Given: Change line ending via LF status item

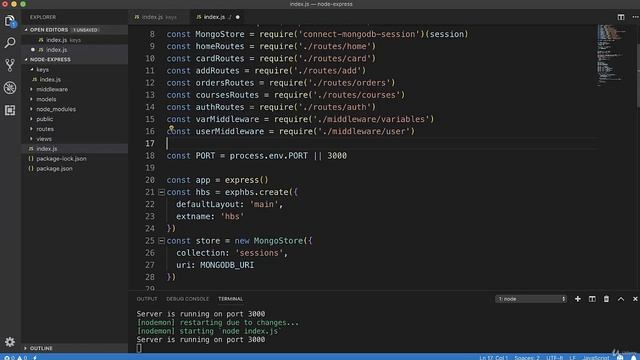Looking at the screenshot, I should point(572,358).
